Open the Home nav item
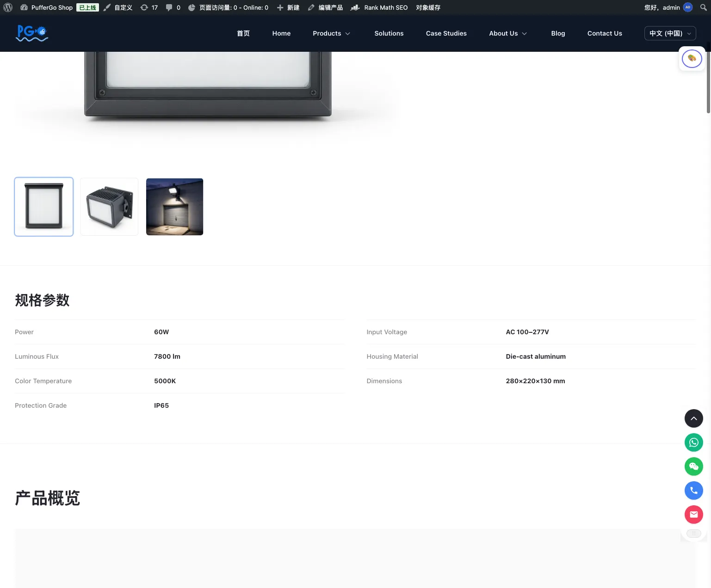The height and width of the screenshot is (588, 711). 281,33
